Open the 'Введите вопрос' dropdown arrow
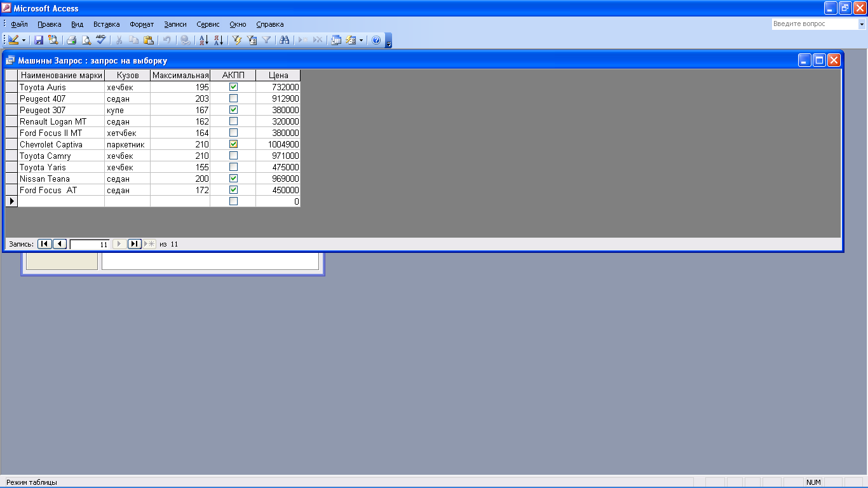 pyautogui.click(x=862, y=24)
